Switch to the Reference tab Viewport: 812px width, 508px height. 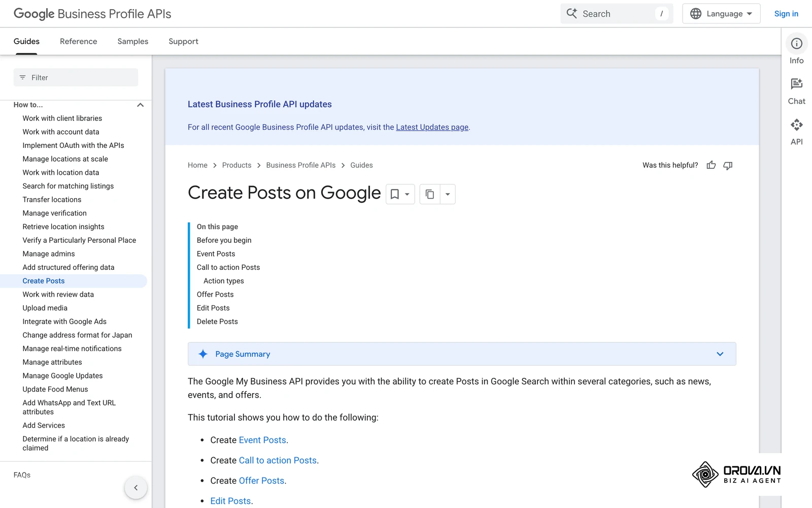79,41
